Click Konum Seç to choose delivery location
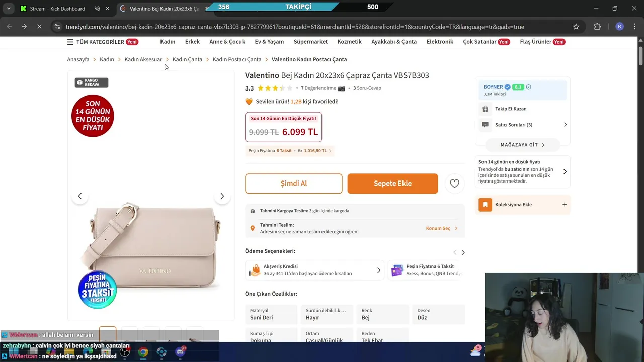The image size is (644, 362). pos(442,228)
